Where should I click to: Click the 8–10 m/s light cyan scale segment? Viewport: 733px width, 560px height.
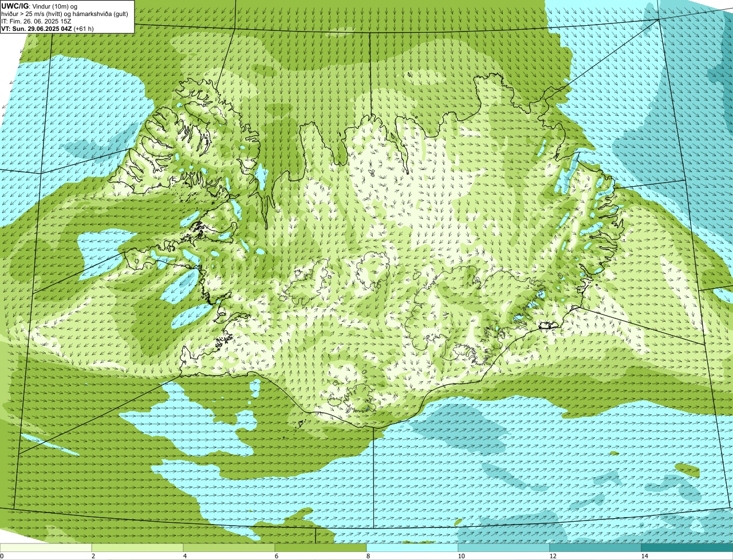click(412, 547)
